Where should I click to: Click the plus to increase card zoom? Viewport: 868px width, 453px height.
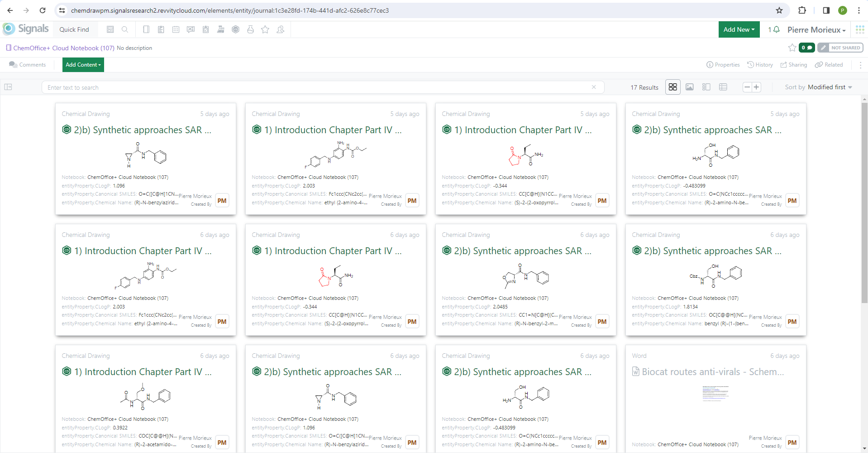[x=757, y=87]
